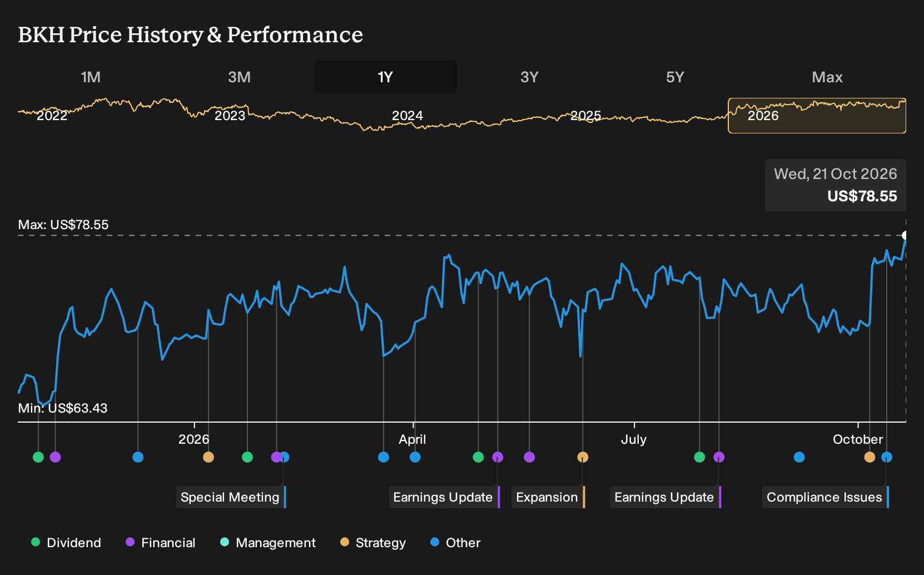Switch to the 3M time range

tap(239, 77)
